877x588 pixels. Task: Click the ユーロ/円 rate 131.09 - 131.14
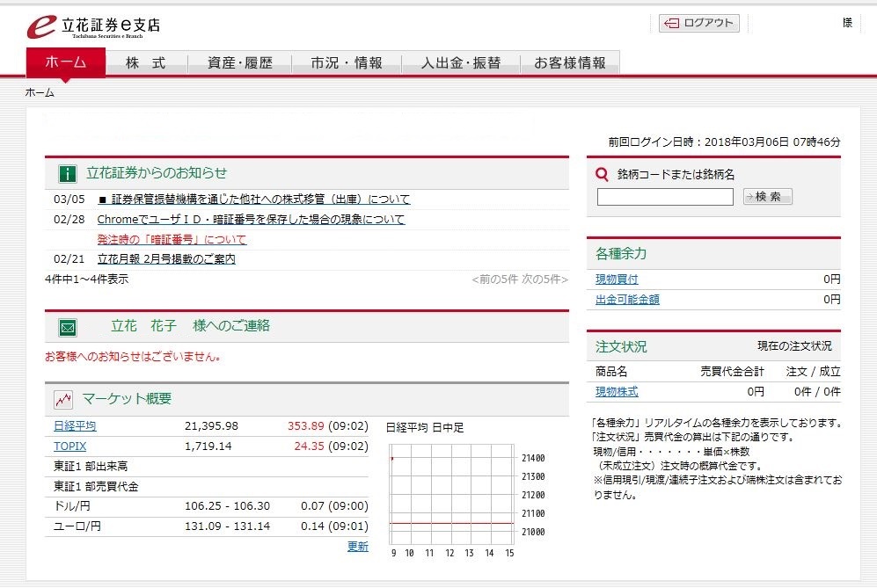click(x=227, y=526)
